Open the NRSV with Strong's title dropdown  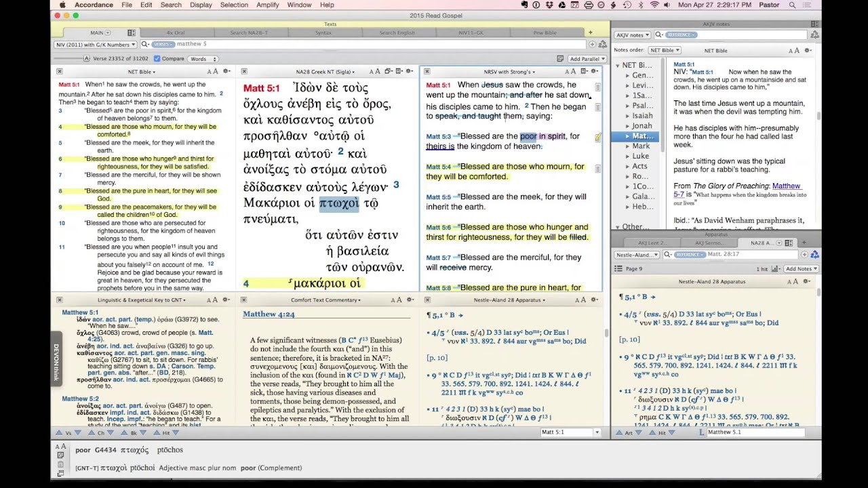tap(509, 71)
